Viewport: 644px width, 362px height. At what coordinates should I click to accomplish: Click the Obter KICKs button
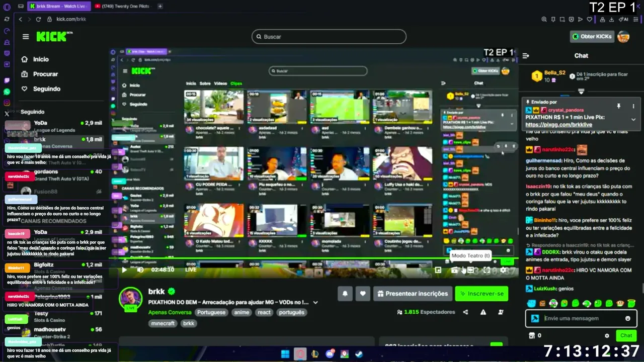(x=593, y=36)
